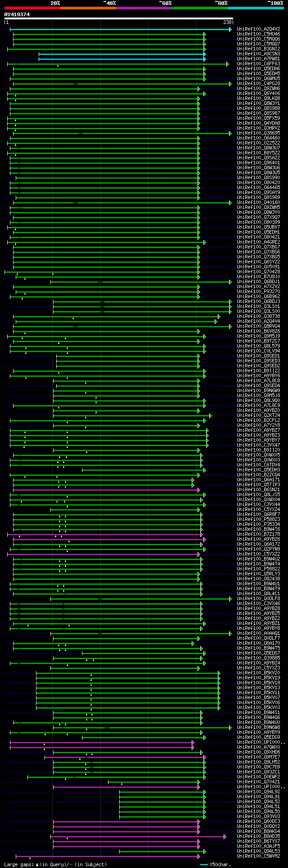
Task: Select the UniRef100_B6SN21 label
Action: pyautogui.click(x=258, y=490)
